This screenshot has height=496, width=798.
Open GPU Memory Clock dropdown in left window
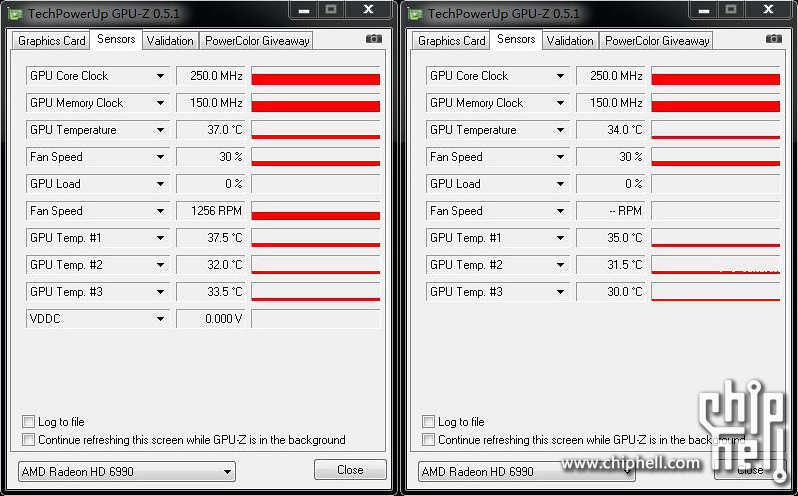pos(98,103)
